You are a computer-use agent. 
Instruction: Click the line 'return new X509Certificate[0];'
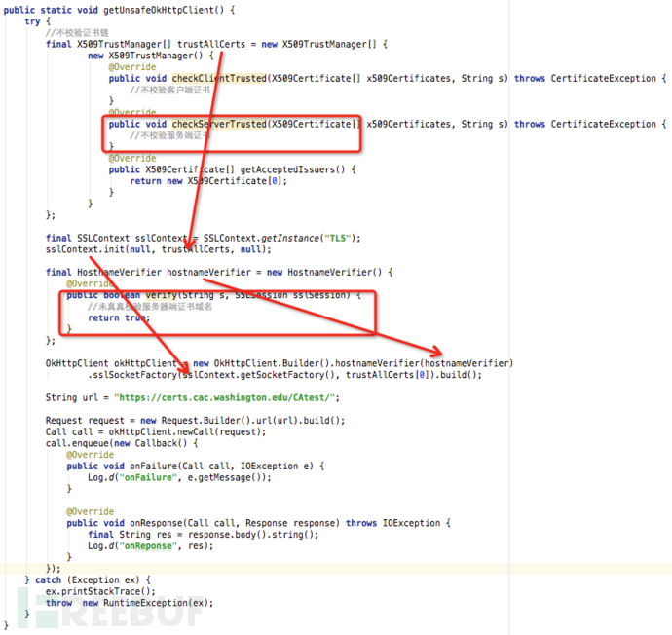(x=208, y=181)
